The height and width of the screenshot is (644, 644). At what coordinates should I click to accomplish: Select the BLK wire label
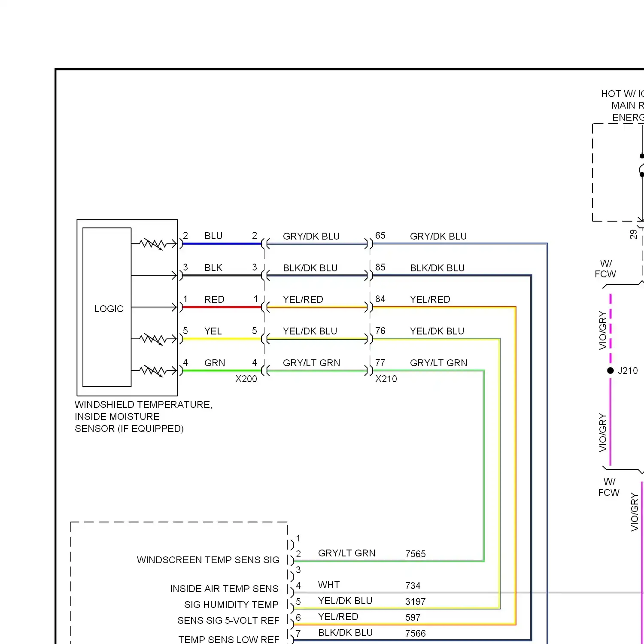[213, 267]
